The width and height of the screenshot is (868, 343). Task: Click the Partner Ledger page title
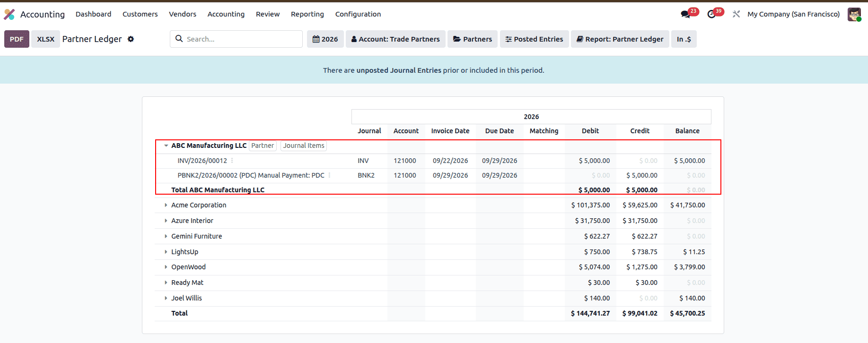click(x=92, y=39)
